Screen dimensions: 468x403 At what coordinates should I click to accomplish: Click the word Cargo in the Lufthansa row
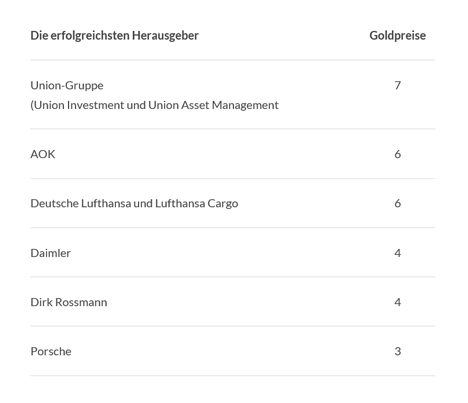point(223,204)
